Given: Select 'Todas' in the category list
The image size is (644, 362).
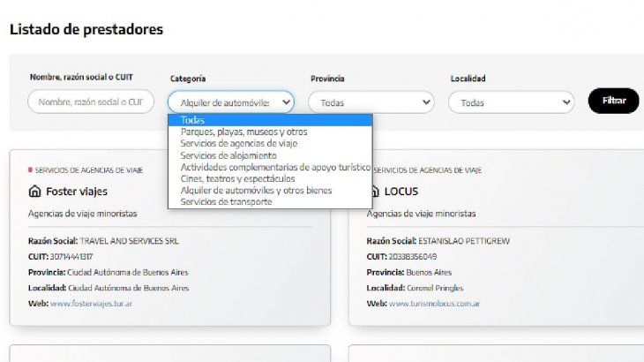Looking at the screenshot, I should pos(193,120).
